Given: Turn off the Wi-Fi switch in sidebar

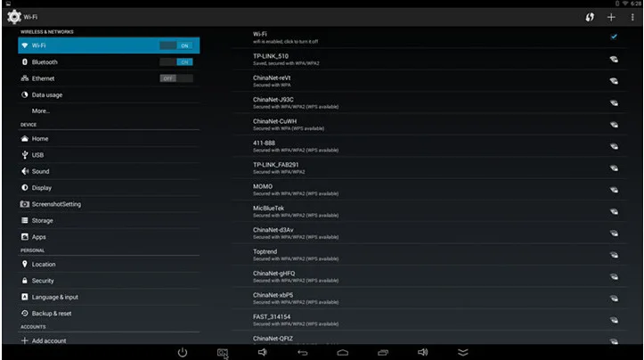Looking at the screenshot, I should [x=176, y=45].
